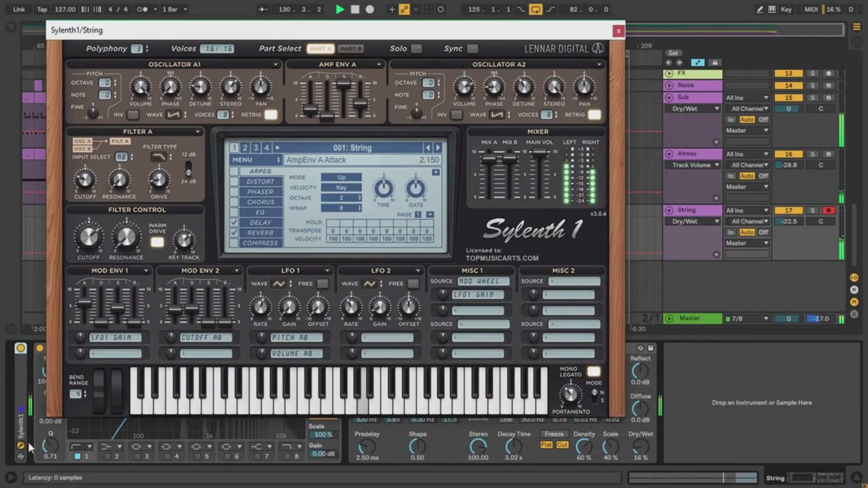
Task: Click the arpeggiator Time knob
Action: point(383,188)
